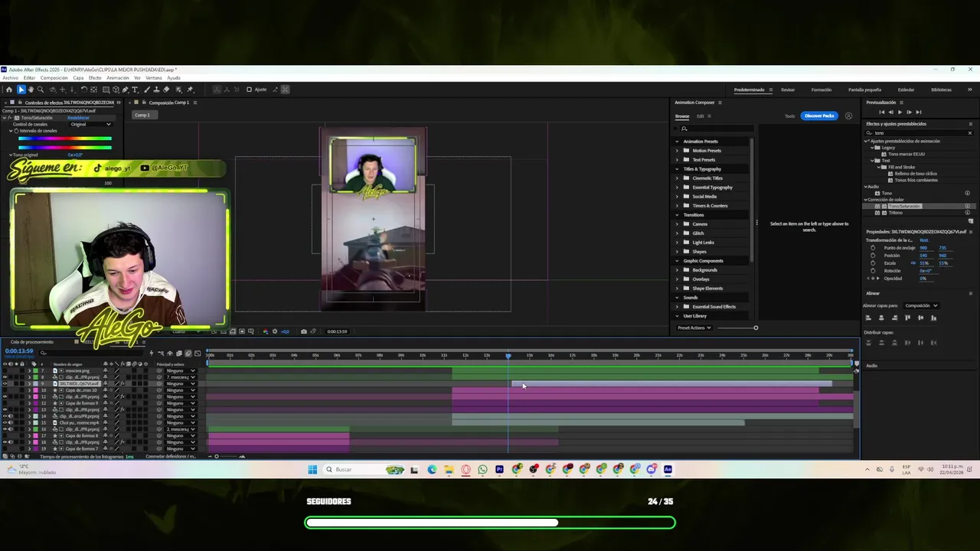Click the Play button in Previsualización panel
980x551 pixels.
click(x=900, y=112)
